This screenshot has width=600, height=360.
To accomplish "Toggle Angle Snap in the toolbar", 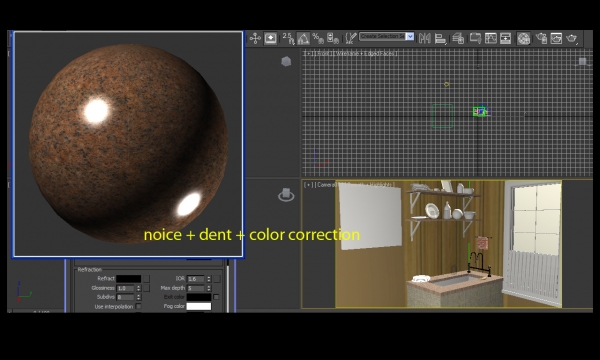I will pos(303,38).
